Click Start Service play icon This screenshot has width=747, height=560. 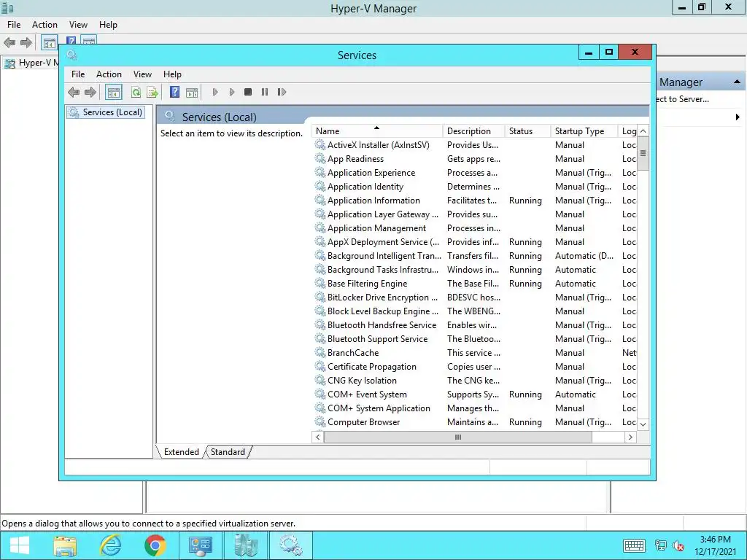pyautogui.click(x=215, y=92)
